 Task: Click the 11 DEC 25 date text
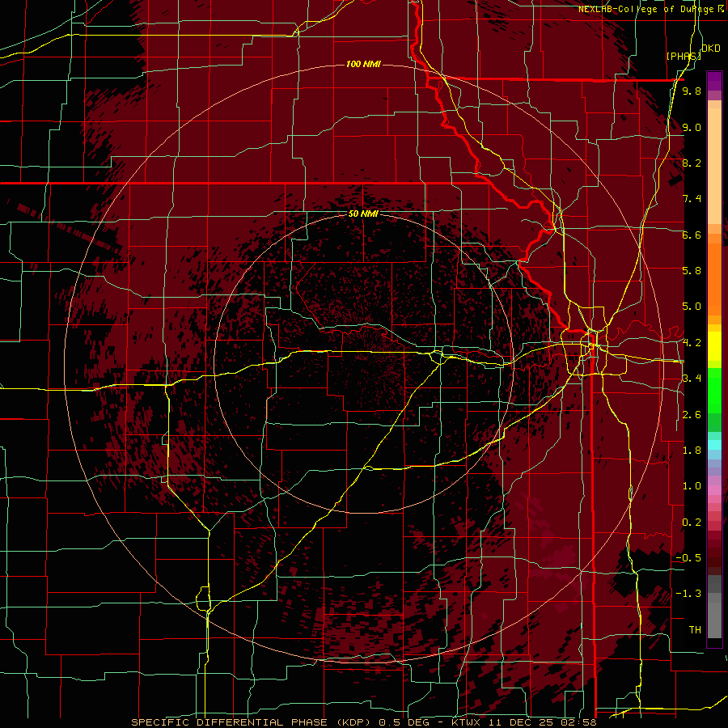[x=522, y=722]
